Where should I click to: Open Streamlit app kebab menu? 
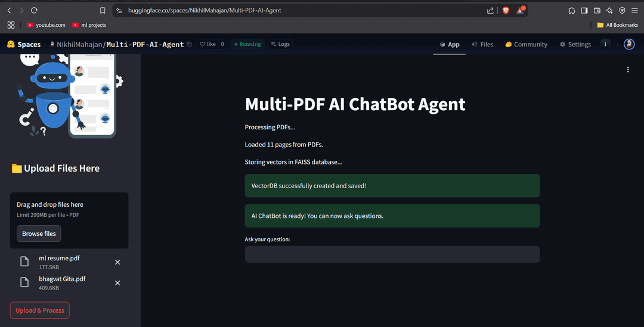point(627,70)
